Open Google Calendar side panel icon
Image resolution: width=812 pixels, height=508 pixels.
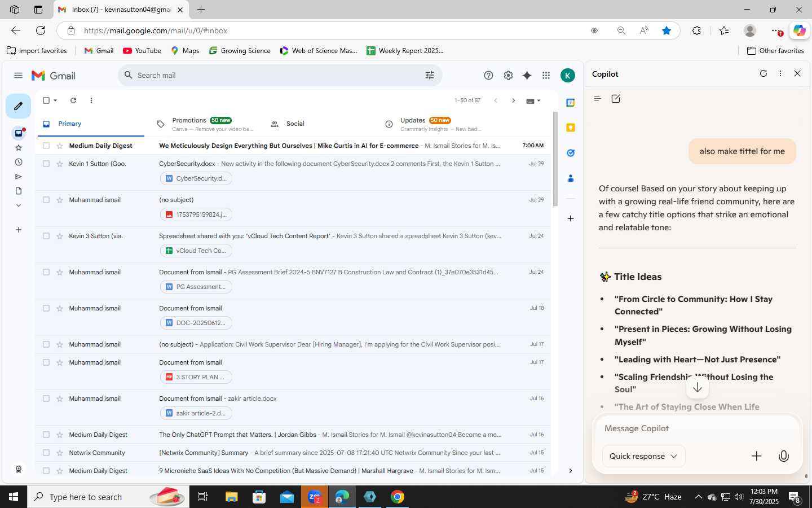tap(571, 103)
